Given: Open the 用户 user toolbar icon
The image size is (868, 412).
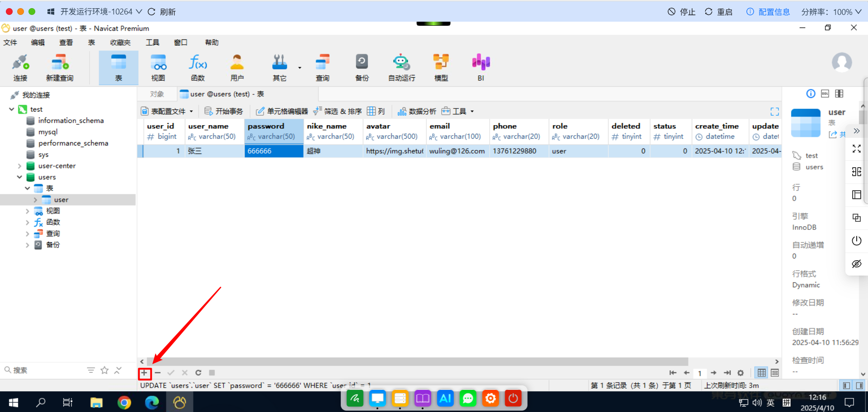Looking at the screenshot, I should point(237,68).
